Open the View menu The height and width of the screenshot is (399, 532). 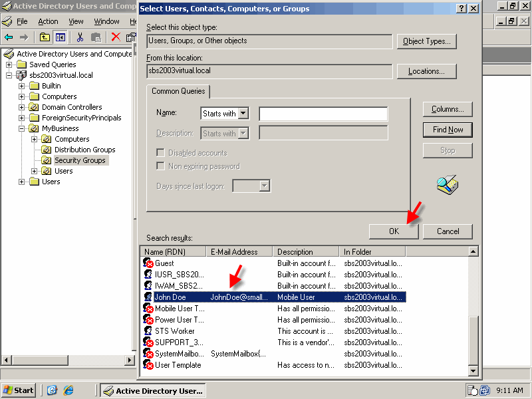point(76,21)
